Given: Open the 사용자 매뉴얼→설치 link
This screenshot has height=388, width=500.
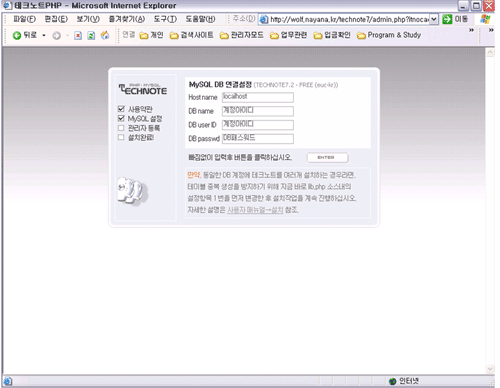Looking at the screenshot, I should click(x=255, y=210).
